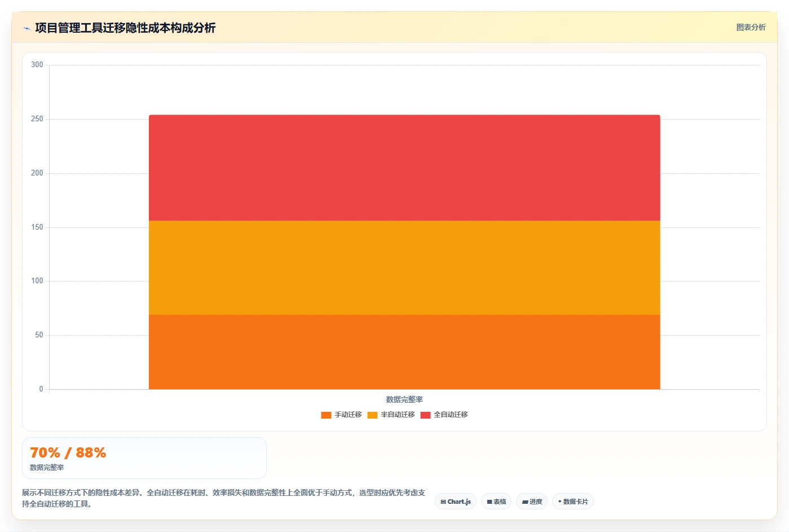Viewport: 789px width, 532px height.
Task: Toggle the 全自动迁移 legend color swatch
Action: click(425, 415)
